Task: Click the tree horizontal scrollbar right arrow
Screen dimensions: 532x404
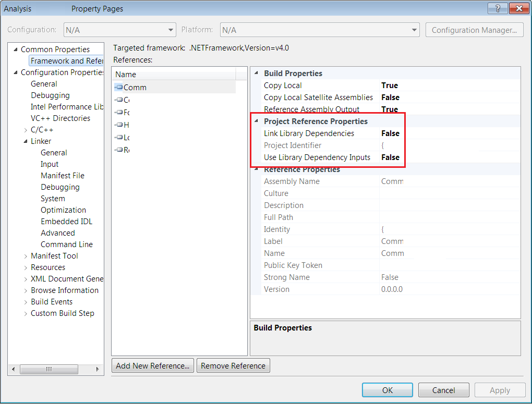Action: coord(98,369)
